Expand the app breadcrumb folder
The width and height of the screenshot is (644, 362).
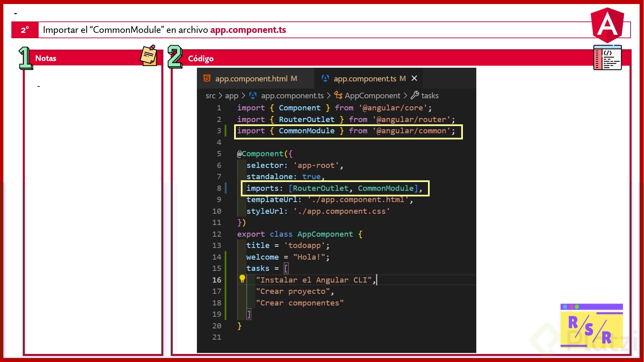[x=231, y=96]
